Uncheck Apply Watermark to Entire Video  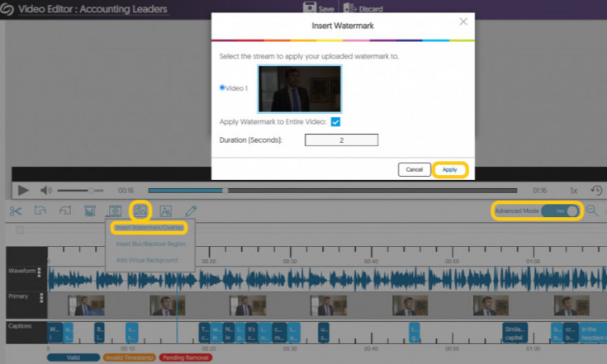pyautogui.click(x=335, y=122)
